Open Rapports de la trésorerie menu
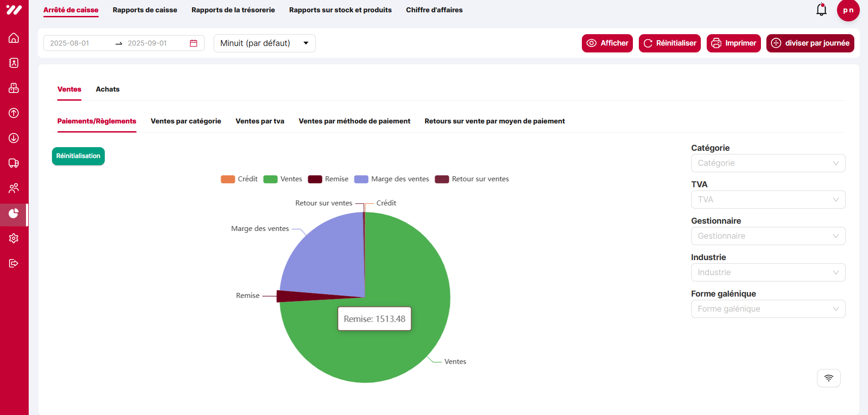The height and width of the screenshot is (415, 868). pos(233,10)
